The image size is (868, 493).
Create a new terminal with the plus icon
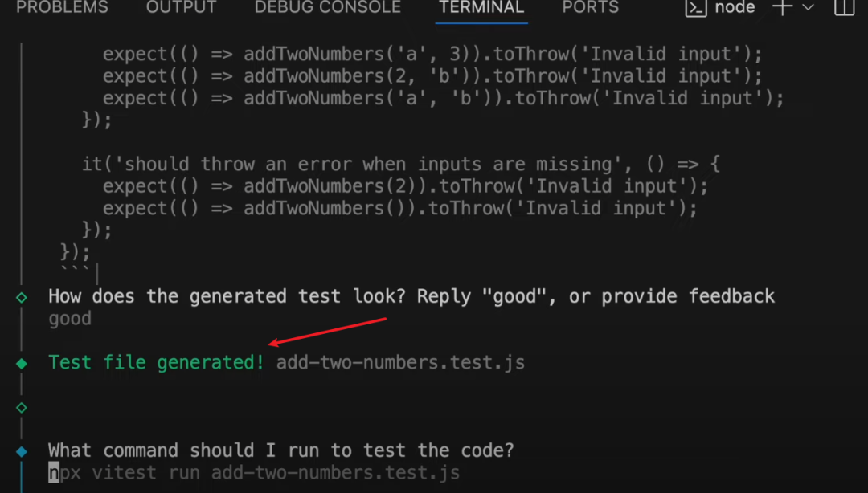click(781, 7)
